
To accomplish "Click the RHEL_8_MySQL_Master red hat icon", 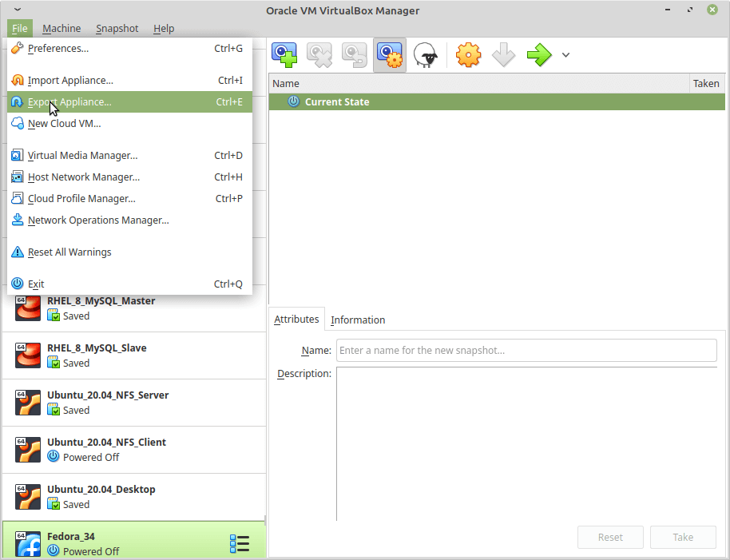I will (x=27, y=308).
